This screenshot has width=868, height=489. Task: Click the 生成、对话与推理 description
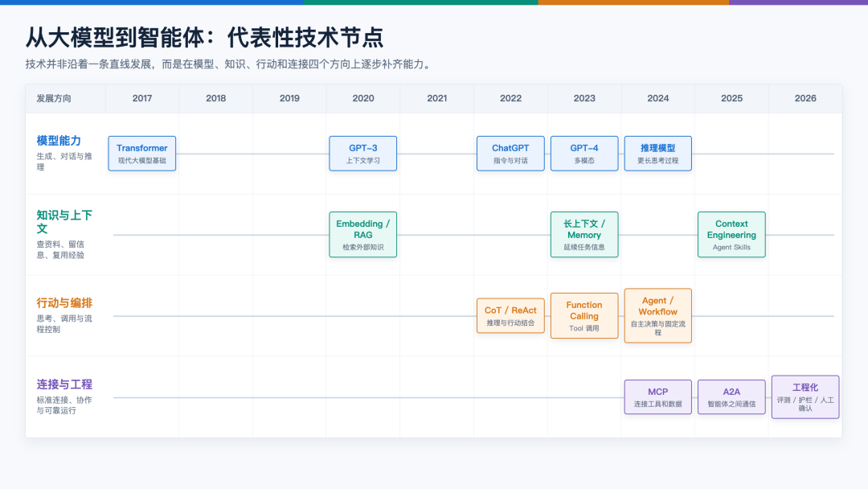click(x=64, y=161)
